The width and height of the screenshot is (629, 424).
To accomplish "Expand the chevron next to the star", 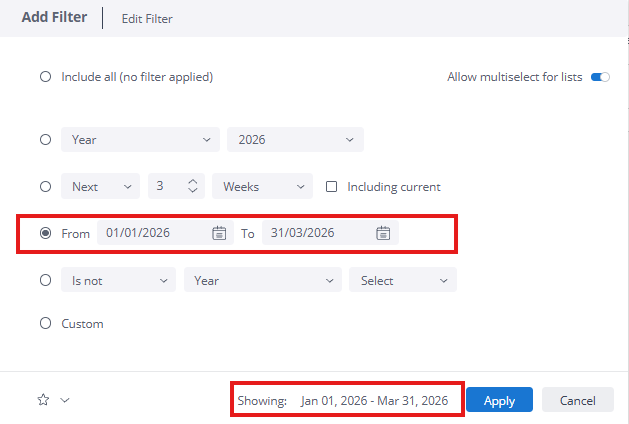I will click(65, 400).
